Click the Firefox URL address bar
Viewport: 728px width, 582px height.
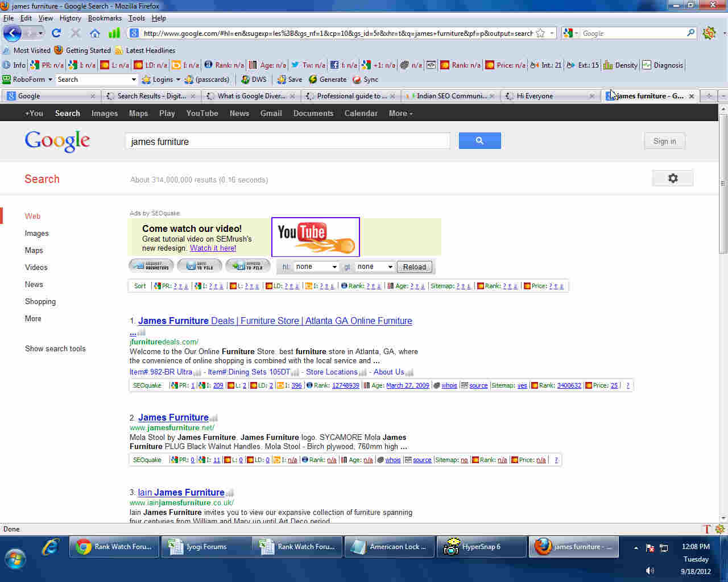click(337, 33)
